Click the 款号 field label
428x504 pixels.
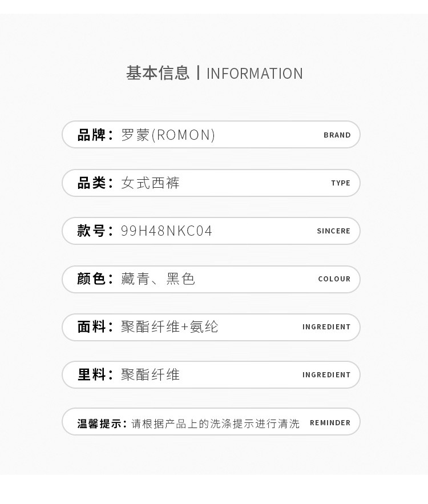pyautogui.click(x=91, y=231)
